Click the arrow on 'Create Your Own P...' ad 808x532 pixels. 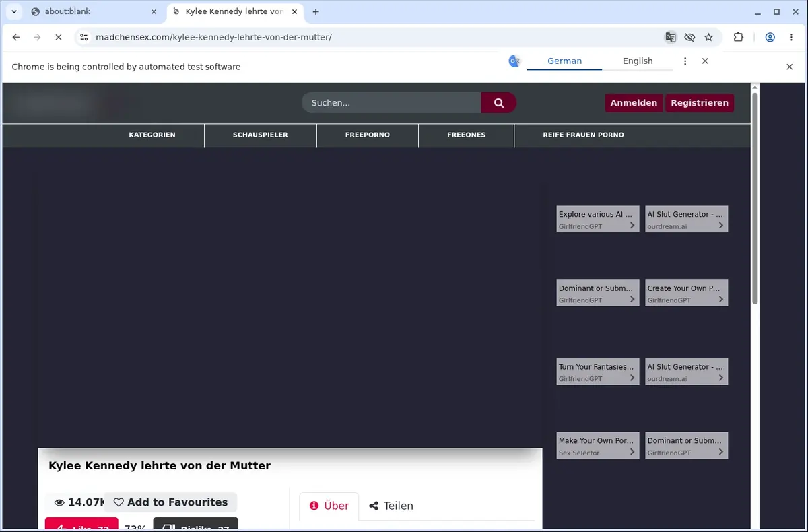click(x=721, y=300)
